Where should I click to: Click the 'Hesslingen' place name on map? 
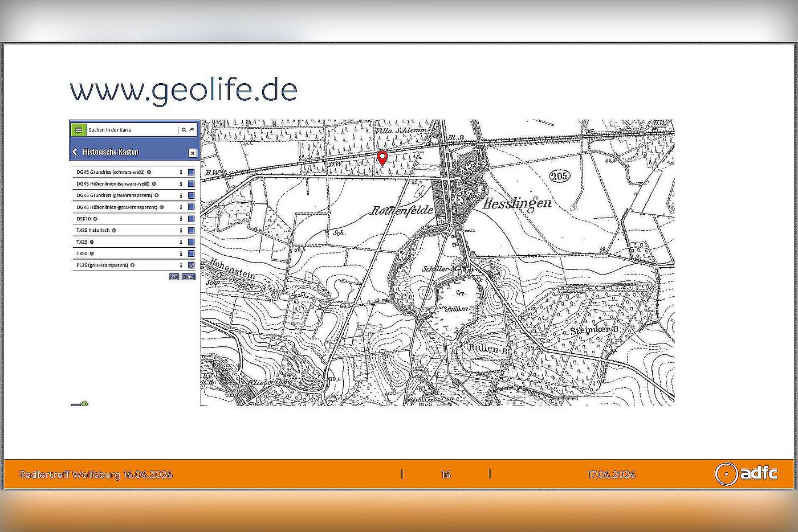click(517, 204)
